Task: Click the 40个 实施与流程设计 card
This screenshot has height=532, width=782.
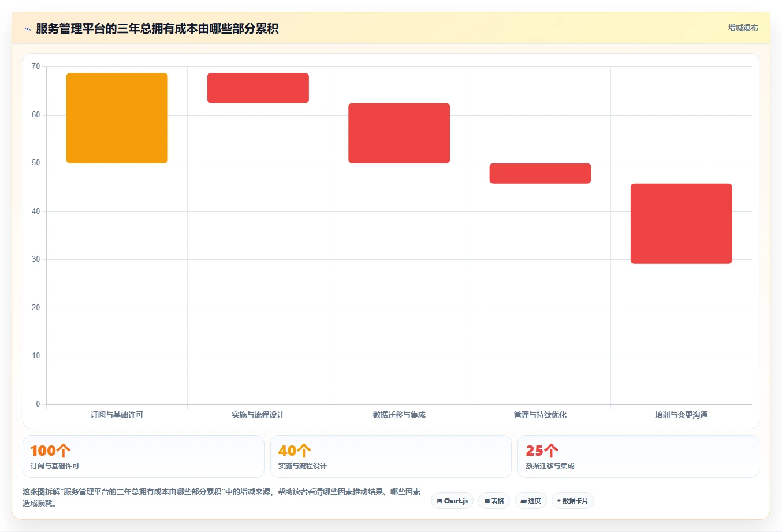Action: pos(391,456)
